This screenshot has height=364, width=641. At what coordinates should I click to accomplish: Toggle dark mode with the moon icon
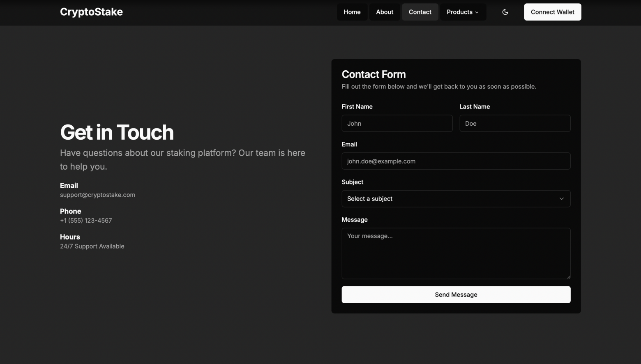[505, 12]
